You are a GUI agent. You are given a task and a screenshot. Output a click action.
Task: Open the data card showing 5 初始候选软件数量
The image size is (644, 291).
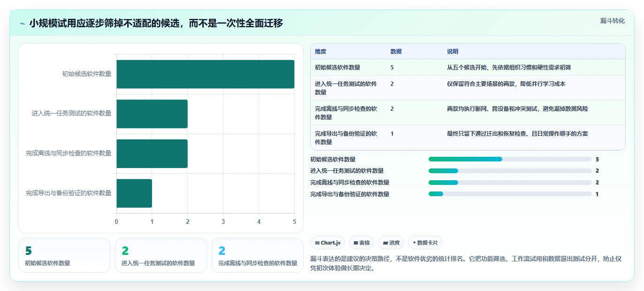pos(64,255)
